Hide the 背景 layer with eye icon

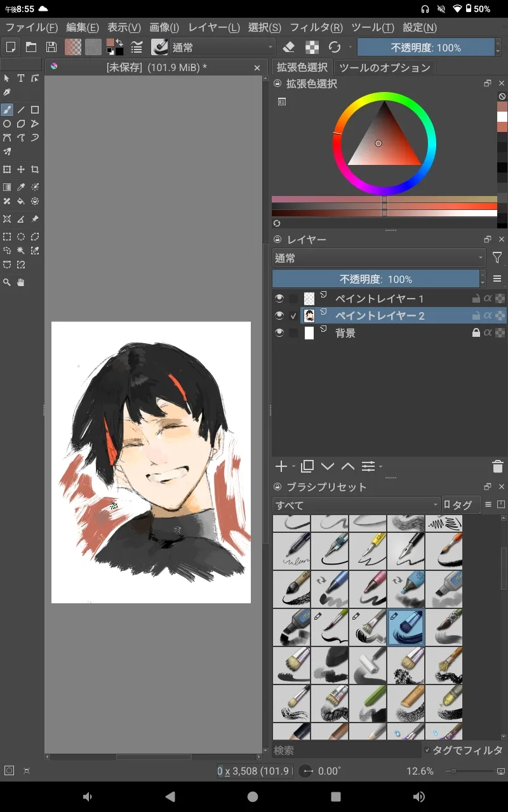pos(279,332)
